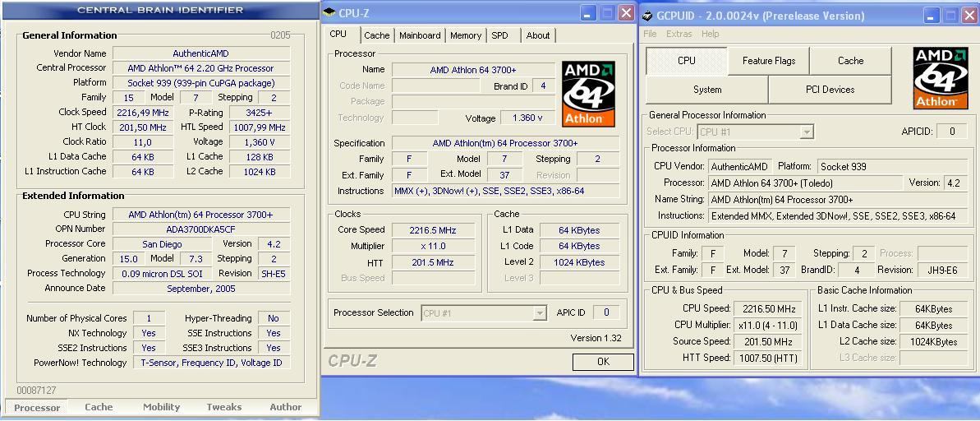Click the Revision value SH-E5

pos(273,273)
